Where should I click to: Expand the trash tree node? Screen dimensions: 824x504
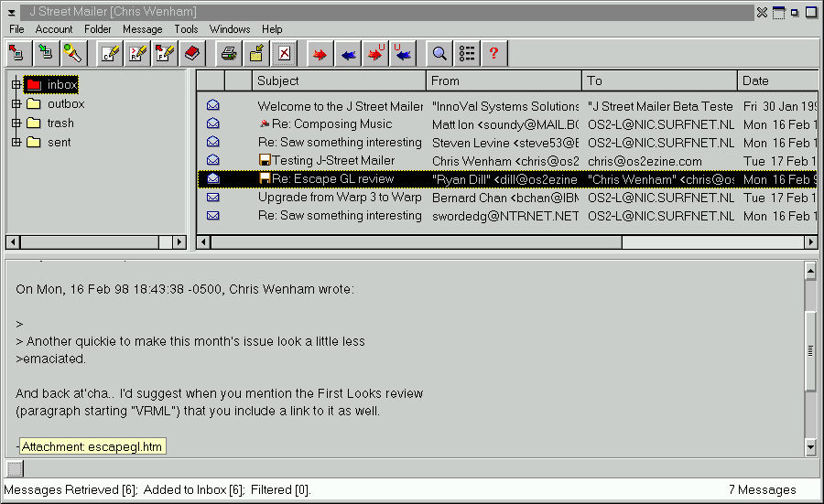16,123
